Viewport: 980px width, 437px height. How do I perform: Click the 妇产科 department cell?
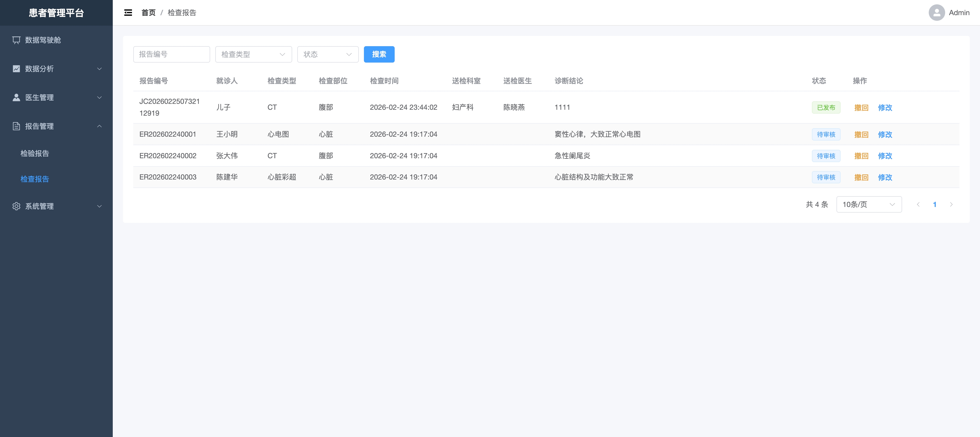tap(463, 107)
